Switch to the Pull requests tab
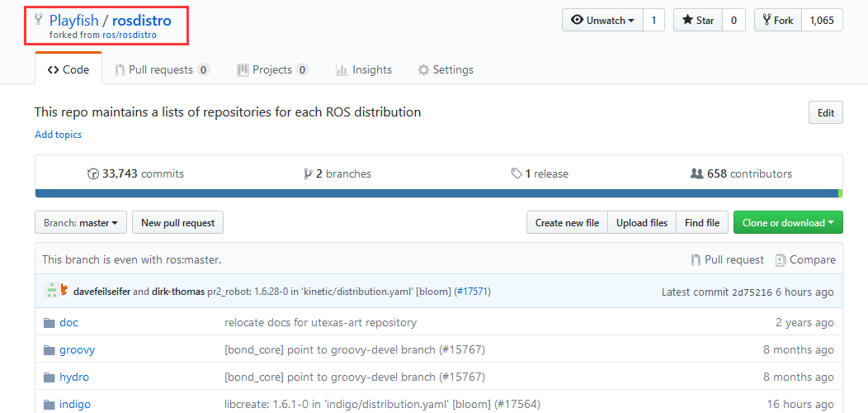Screen dimensions: 868x413 (x=163, y=70)
